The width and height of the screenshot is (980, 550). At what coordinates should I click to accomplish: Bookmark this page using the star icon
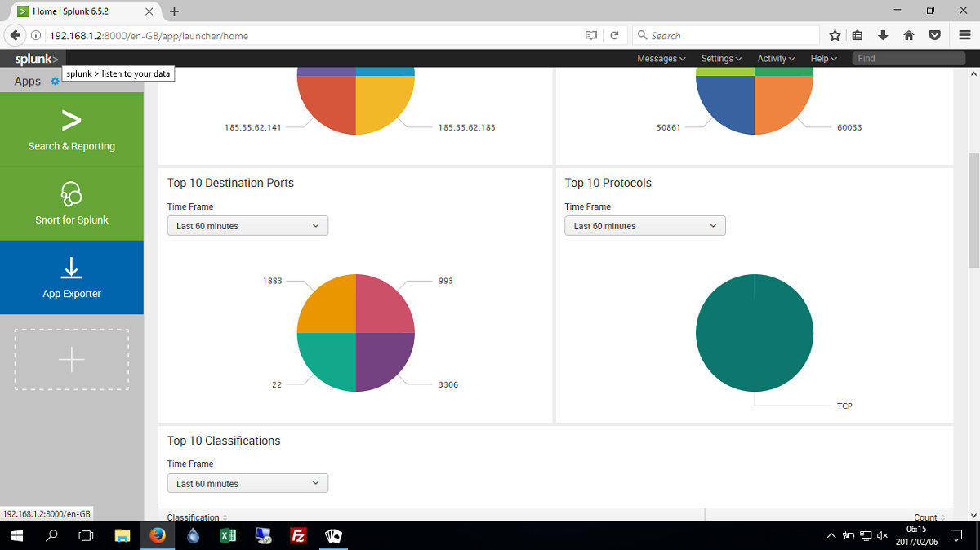(835, 35)
